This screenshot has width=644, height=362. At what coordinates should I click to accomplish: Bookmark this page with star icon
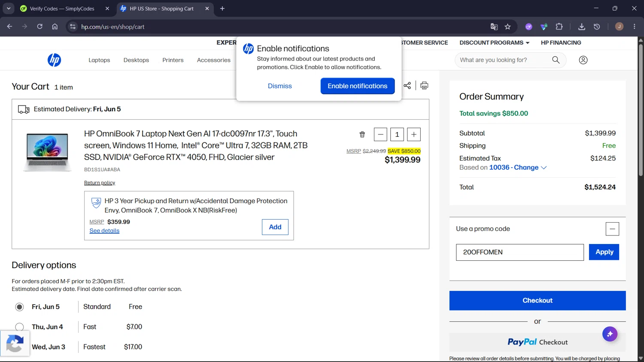point(508,27)
